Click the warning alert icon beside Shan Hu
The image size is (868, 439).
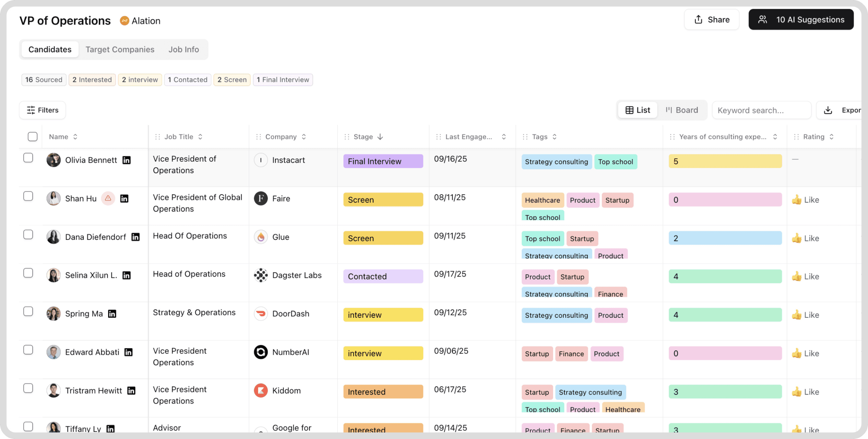click(108, 198)
